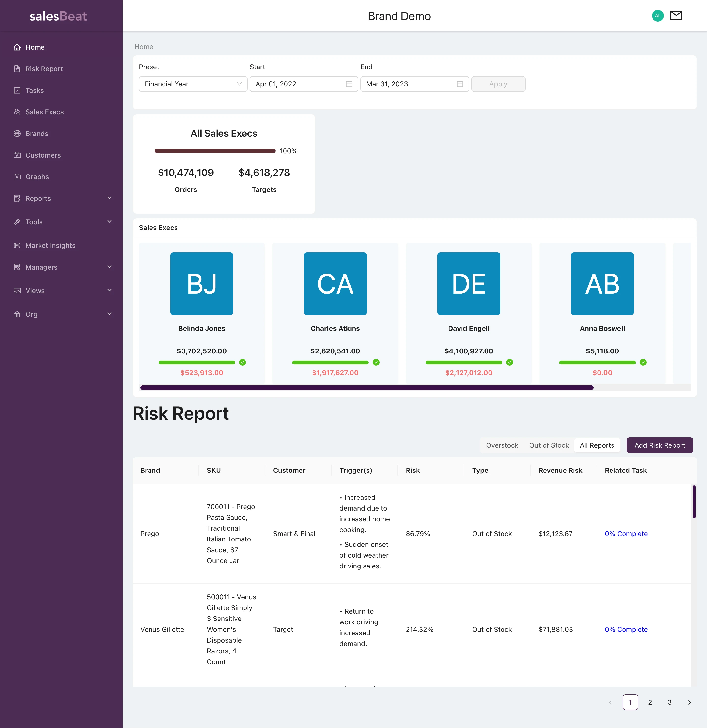Go to page 2 of risk reports
This screenshot has height=728, width=707.
click(x=649, y=702)
